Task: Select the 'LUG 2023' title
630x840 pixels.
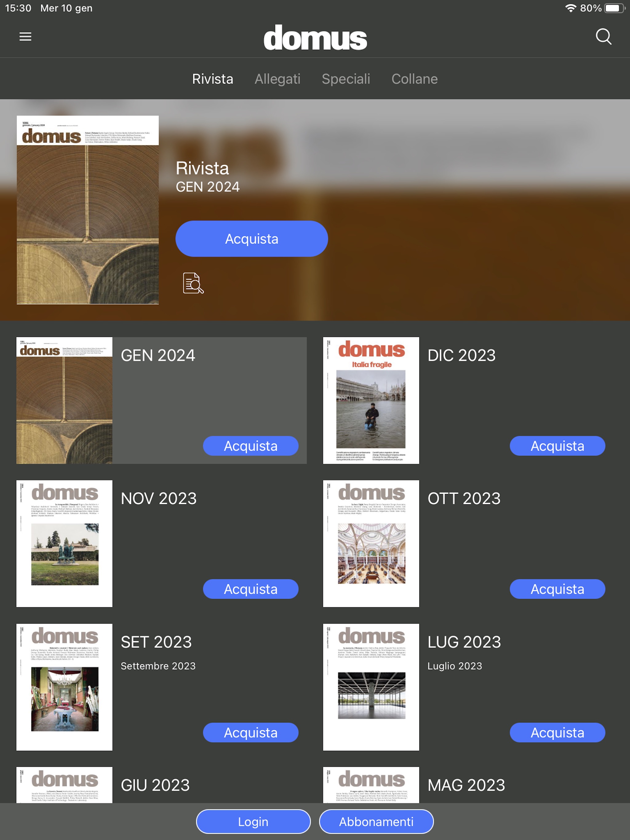Action: 464,642
